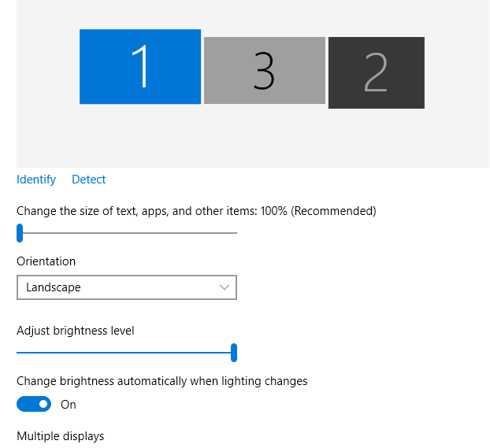Viewport: 490px width, 448px height.
Task: Click the middle of the brightness level track
Action: [x=125, y=353]
